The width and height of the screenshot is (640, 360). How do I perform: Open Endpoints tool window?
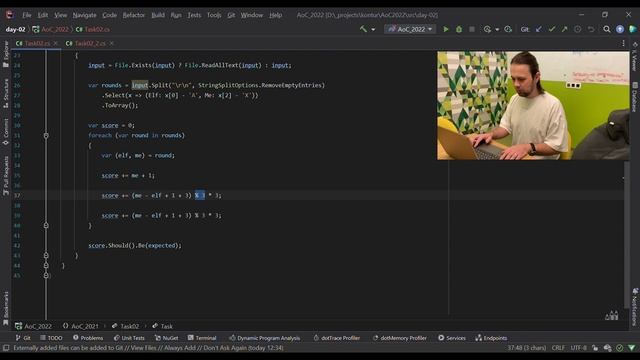pos(491,338)
